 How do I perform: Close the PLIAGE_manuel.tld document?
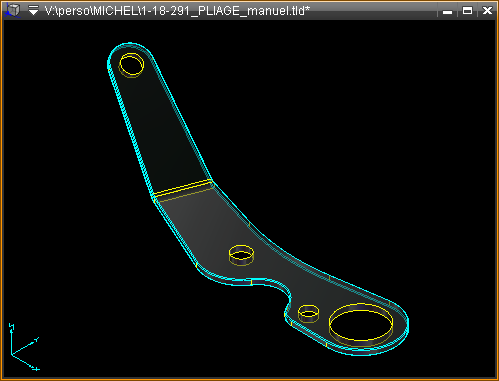pyautogui.click(x=487, y=11)
